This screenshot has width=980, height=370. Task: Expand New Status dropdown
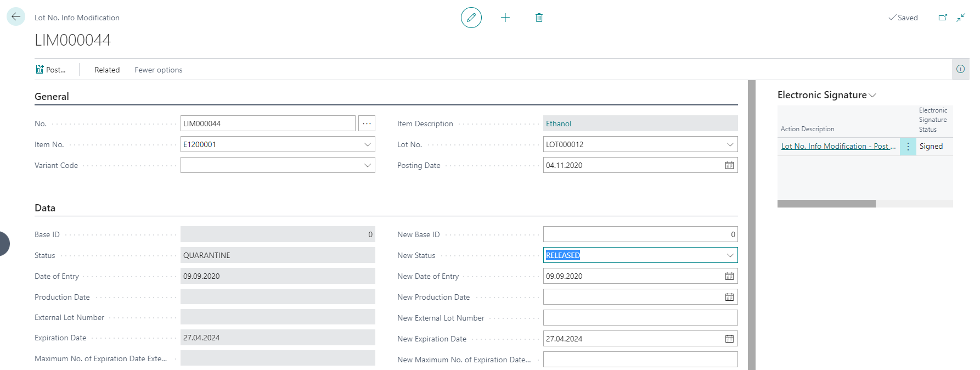(730, 255)
